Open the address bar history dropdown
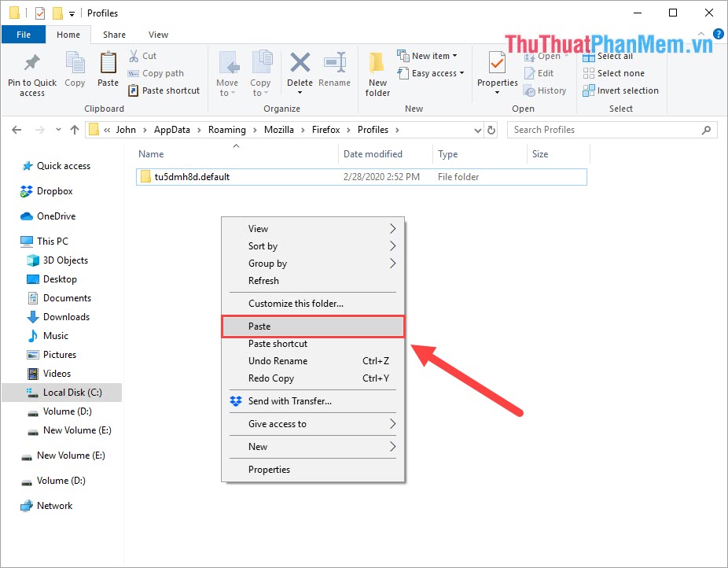The width and height of the screenshot is (728, 568). click(478, 129)
